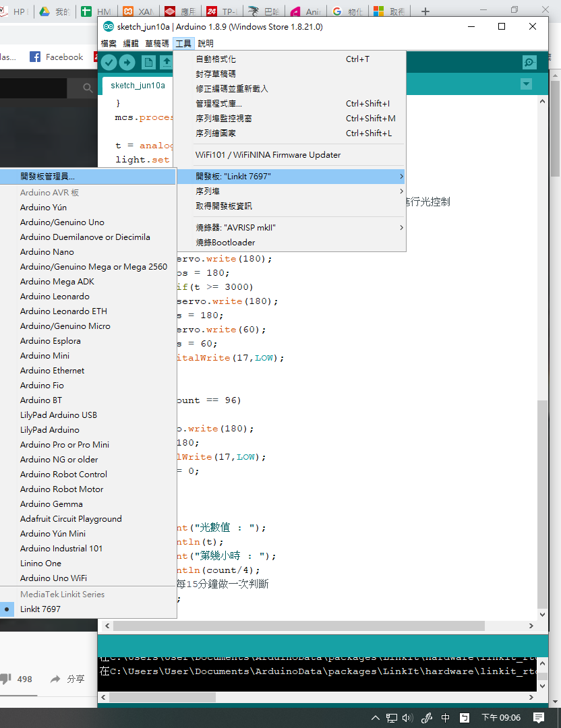Switch to the Google Drive browser tab
561x728 pixels.
(x=55, y=11)
